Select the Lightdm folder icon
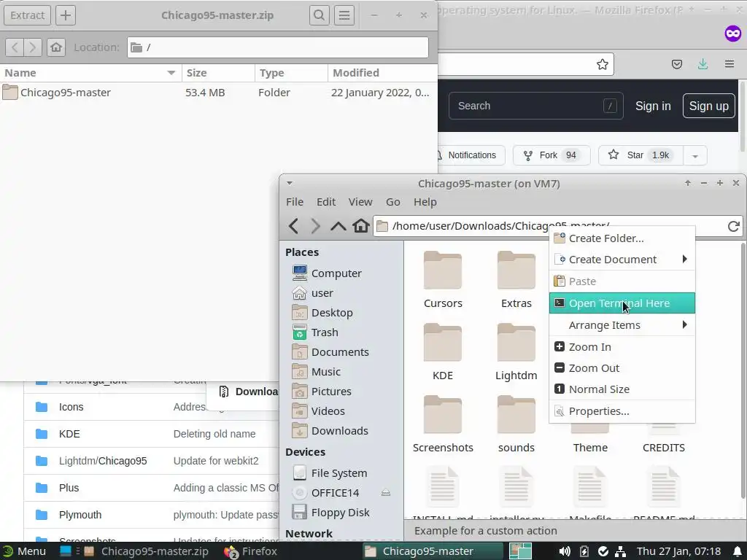Image resolution: width=747 pixels, height=560 pixels. [516, 343]
